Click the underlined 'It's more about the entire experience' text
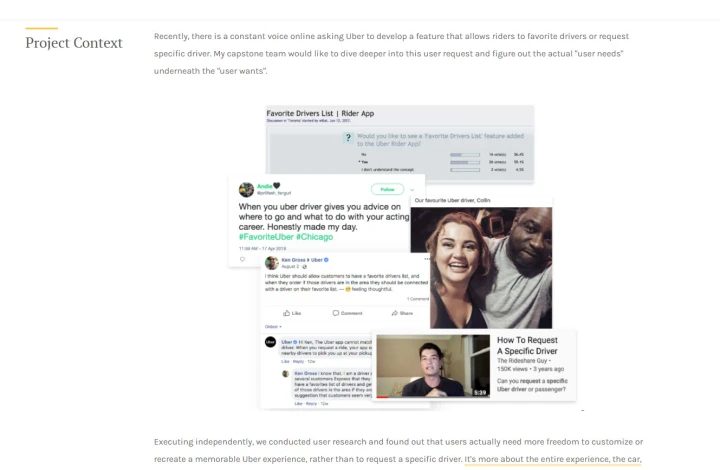Image resolution: width=720 pixels, height=470 pixels. (x=537, y=459)
